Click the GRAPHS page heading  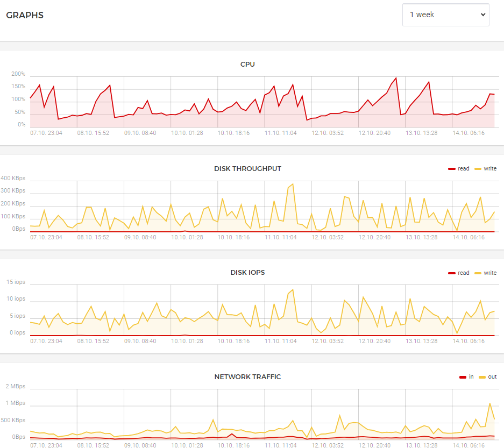click(x=25, y=15)
